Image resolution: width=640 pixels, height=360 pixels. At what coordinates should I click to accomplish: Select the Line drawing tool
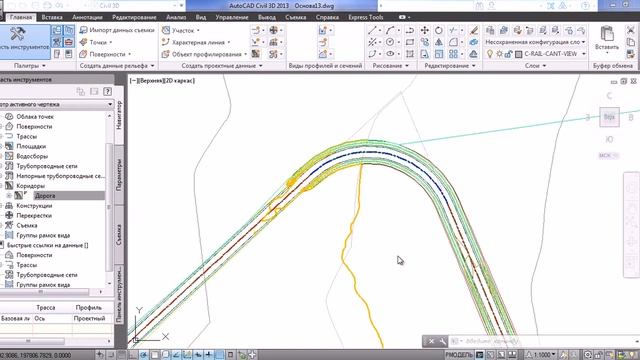coord(372,30)
